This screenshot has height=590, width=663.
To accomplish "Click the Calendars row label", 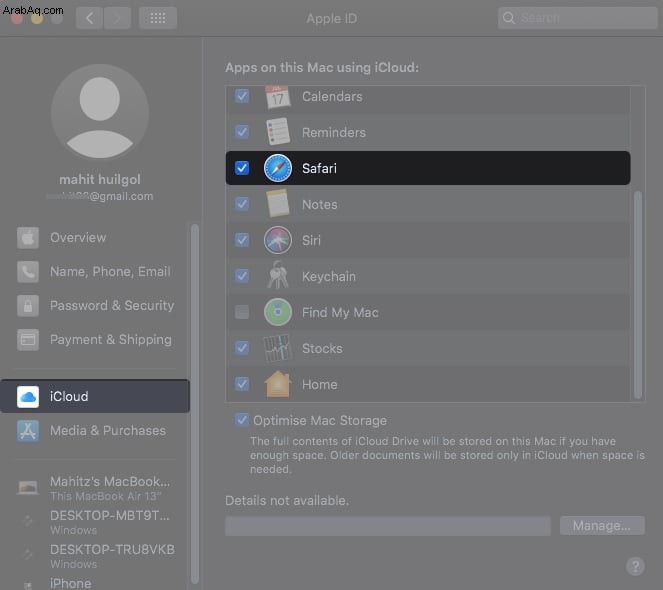I will (x=332, y=96).
